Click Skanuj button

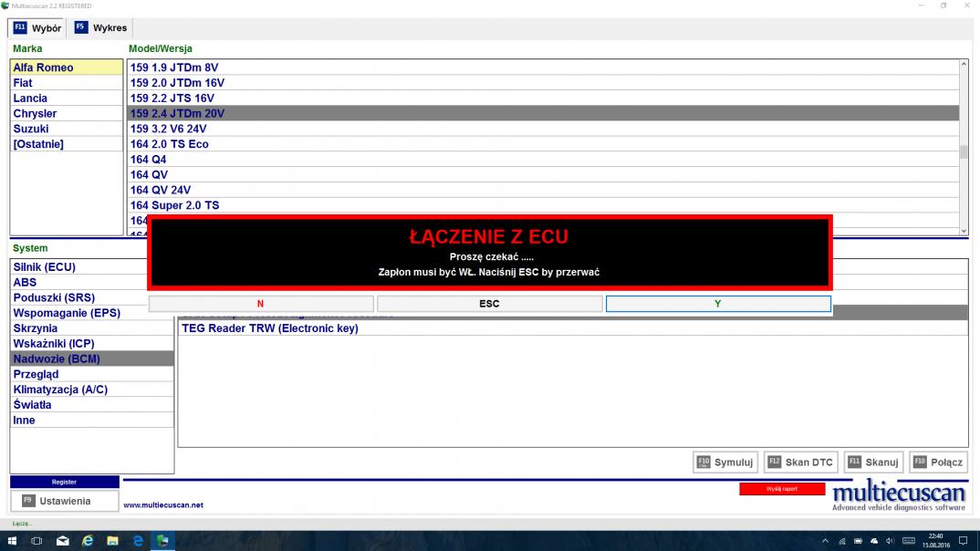[873, 463]
